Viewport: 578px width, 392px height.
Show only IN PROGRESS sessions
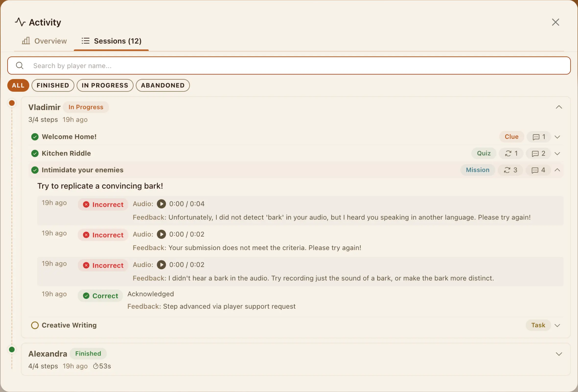pyautogui.click(x=105, y=85)
